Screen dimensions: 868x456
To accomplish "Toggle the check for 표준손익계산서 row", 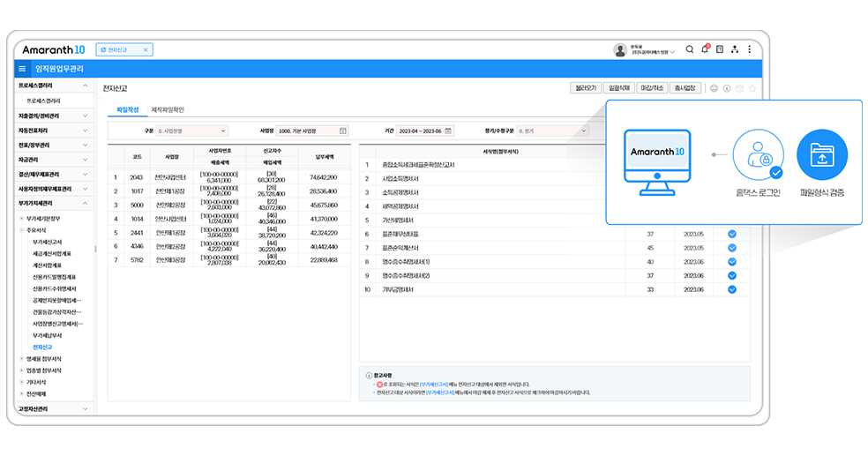I will tap(732, 248).
